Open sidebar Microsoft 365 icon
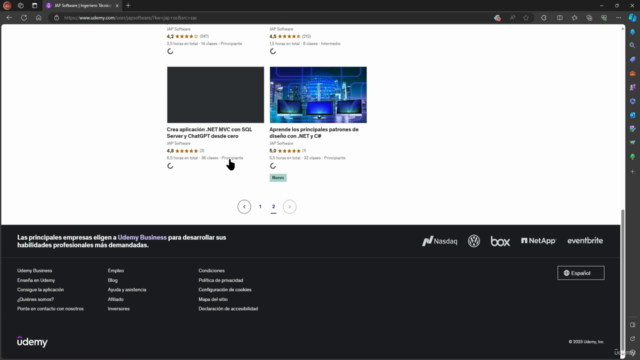 point(633,101)
